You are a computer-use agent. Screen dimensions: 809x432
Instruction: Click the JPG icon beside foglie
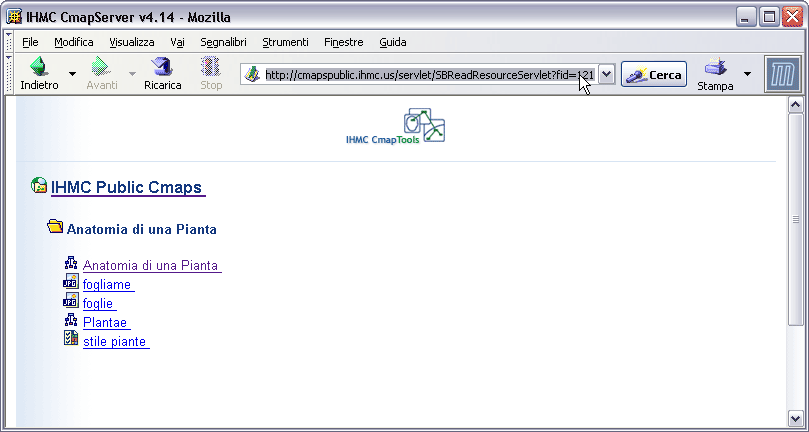coord(71,300)
